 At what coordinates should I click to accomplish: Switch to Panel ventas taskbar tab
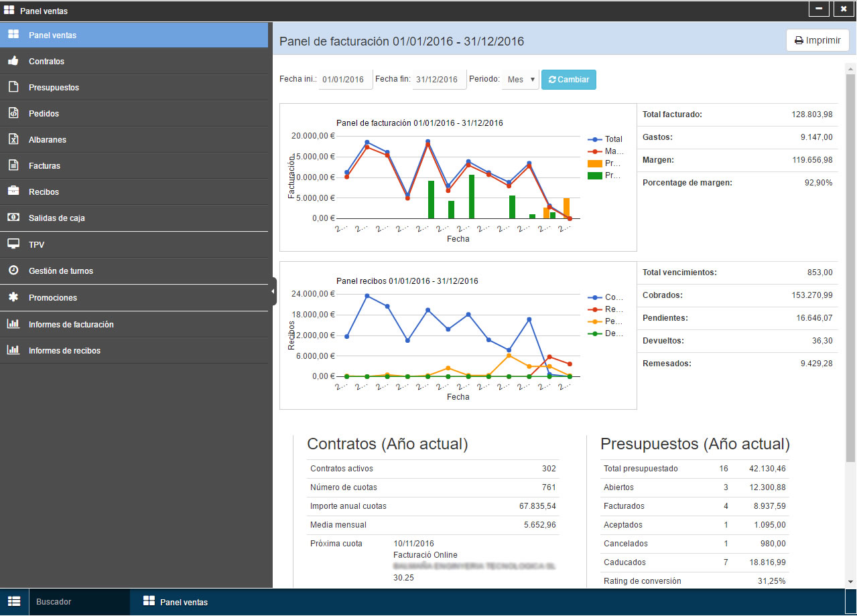pos(176,602)
